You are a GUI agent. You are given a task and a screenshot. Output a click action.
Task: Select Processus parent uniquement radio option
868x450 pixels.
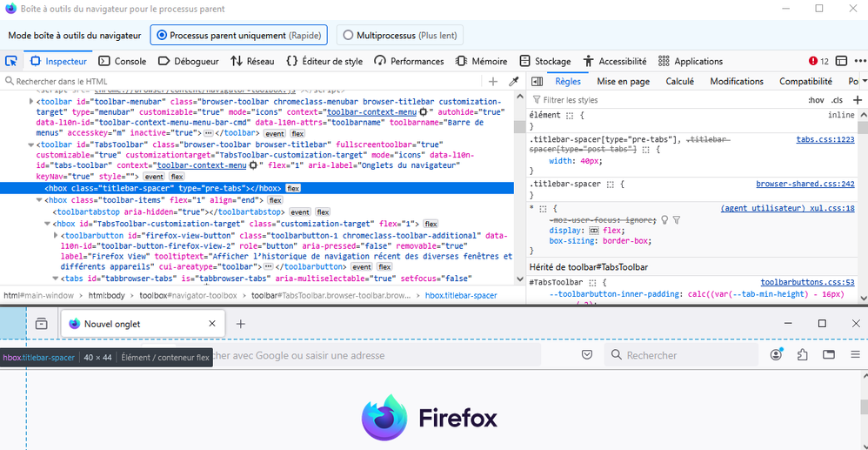tap(239, 35)
